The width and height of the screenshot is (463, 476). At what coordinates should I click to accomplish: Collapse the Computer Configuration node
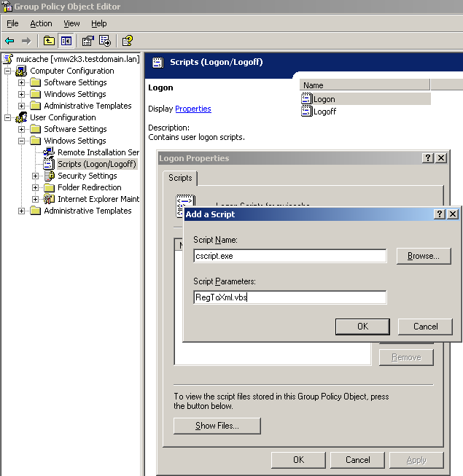[7, 71]
